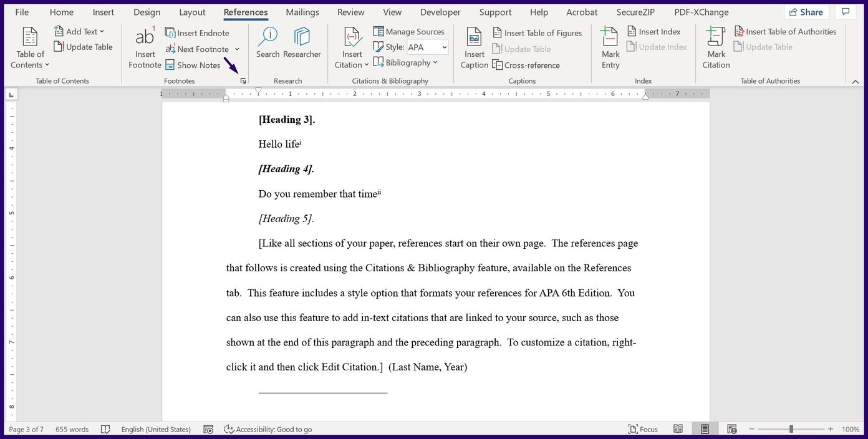Screen dimensions: 868x439
Task: Open the Cross-reference dialog
Action: click(526, 65)
